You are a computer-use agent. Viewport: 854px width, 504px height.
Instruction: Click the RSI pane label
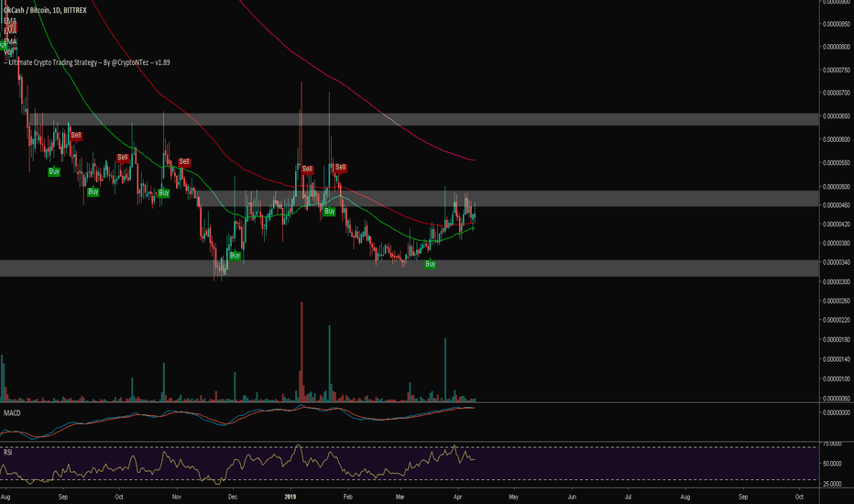[7, 452]
